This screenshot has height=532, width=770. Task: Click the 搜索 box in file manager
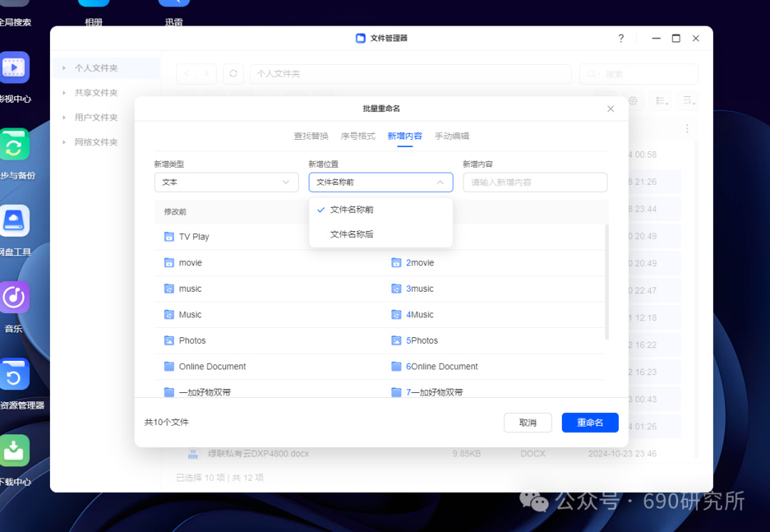(638, 73)
